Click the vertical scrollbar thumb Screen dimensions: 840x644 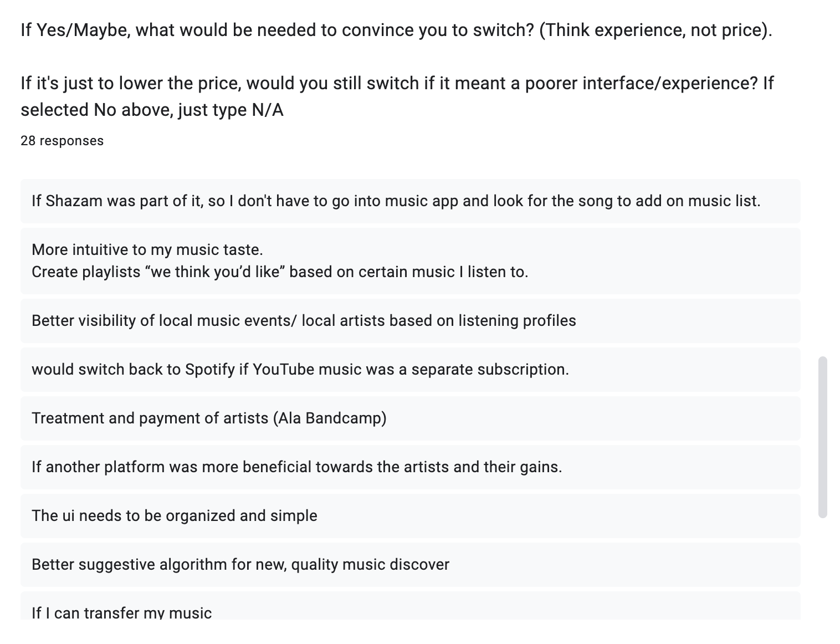[822, 437]
